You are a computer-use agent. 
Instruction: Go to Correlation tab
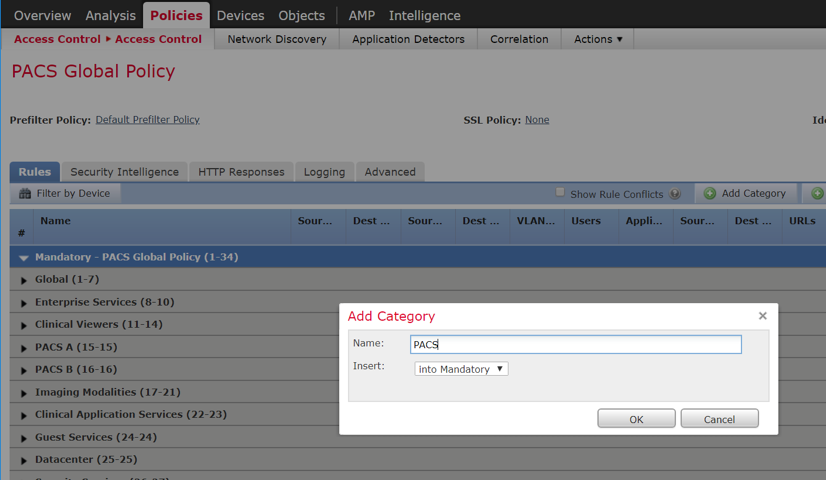519,39
